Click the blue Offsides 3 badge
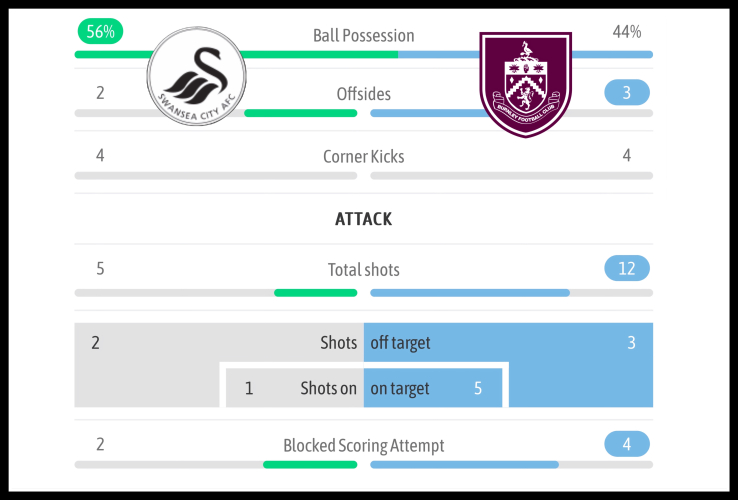738x500 pixels. (x=627, y=93)
